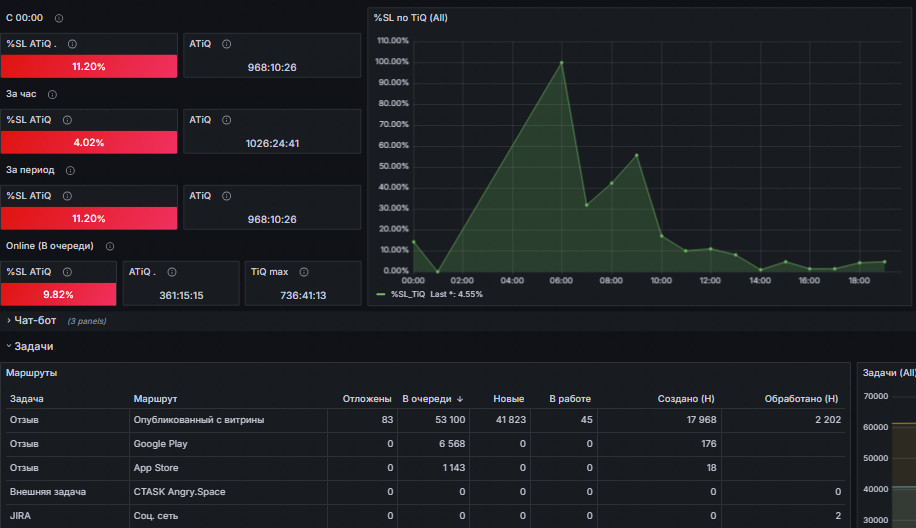Click info icon beside За час heading
The height and width of the screenshot is (528, 916).
[52, 94]
